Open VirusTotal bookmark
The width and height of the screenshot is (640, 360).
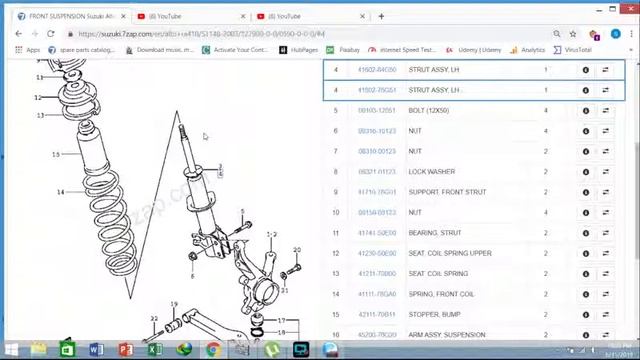573,50
